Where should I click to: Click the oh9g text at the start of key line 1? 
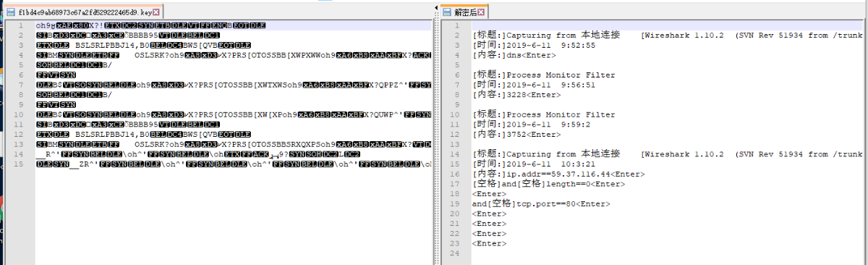coord(46,25)
